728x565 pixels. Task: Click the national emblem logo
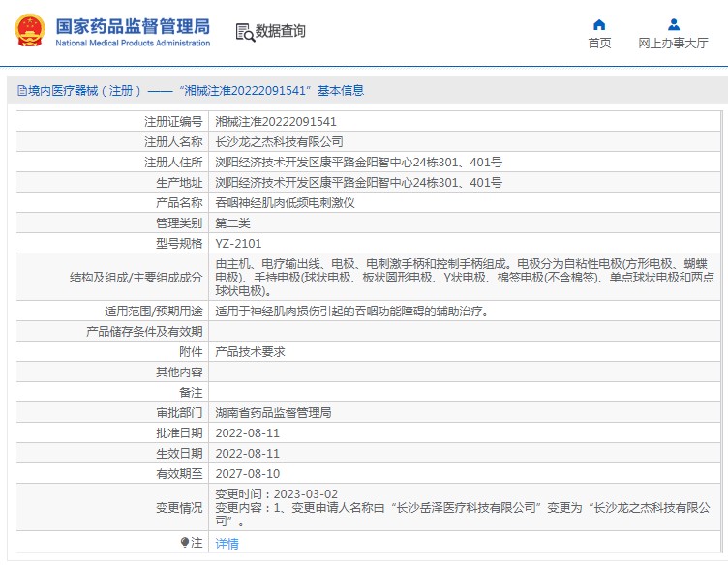pos(28,31)
